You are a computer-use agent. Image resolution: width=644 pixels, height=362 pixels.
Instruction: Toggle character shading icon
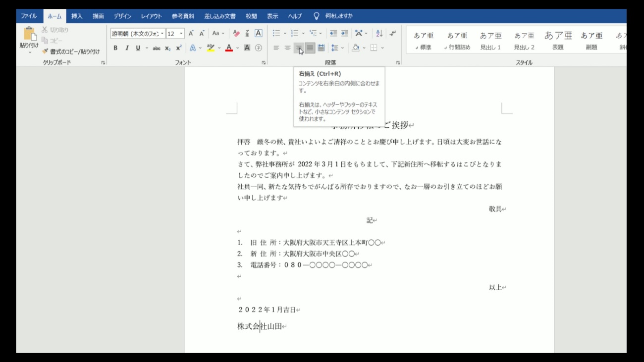point(247,48)
